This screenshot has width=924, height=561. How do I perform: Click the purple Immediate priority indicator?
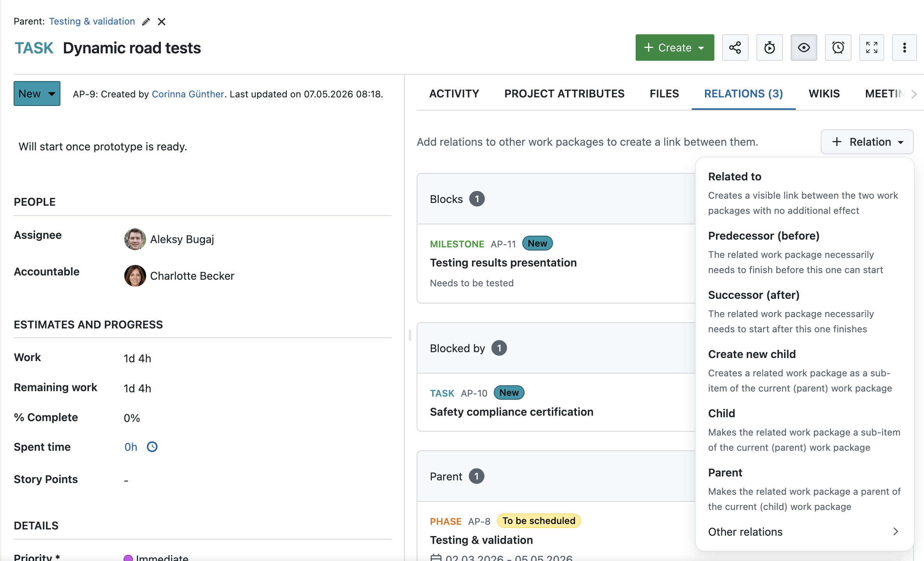pos(128,558)
